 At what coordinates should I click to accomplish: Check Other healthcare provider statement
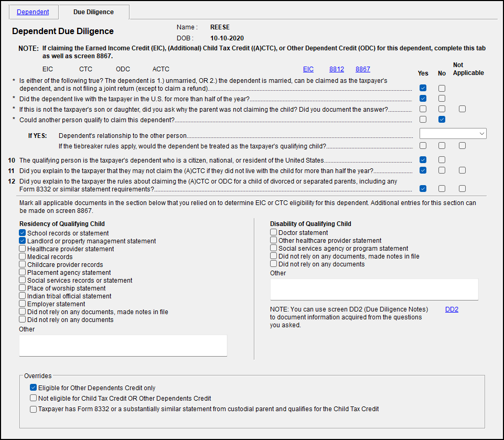(274, 240)
